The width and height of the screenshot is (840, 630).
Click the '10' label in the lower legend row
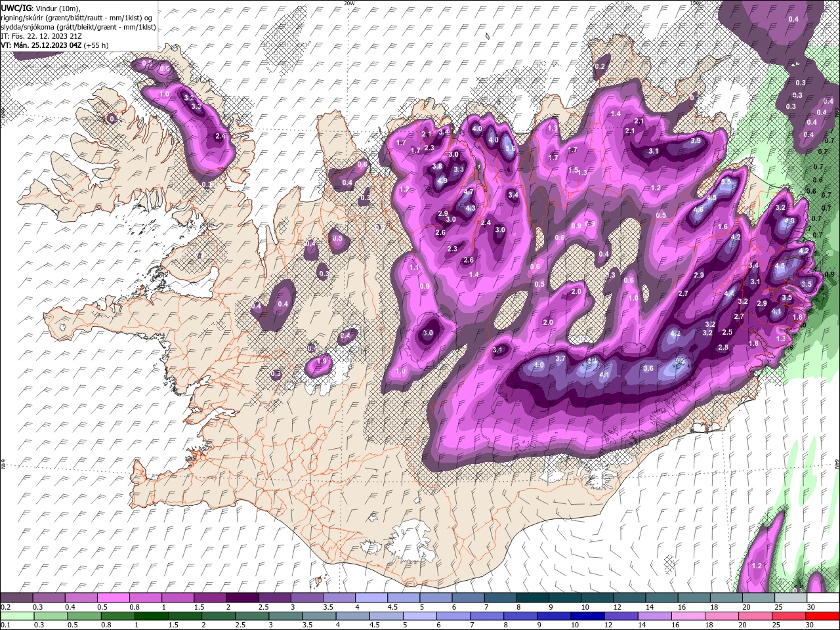click(574, 625)
